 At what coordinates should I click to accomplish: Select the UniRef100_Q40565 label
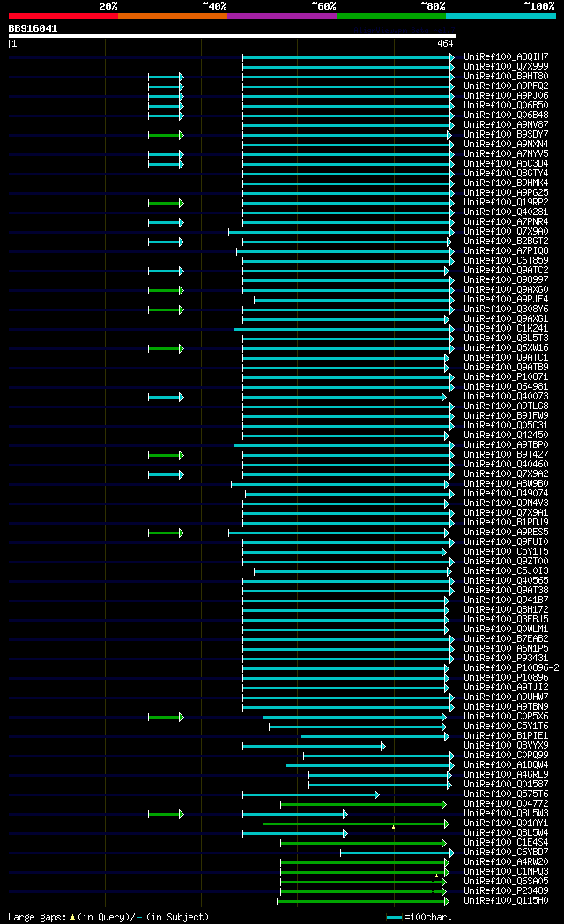pyautogui.click(x=506, y=580)
